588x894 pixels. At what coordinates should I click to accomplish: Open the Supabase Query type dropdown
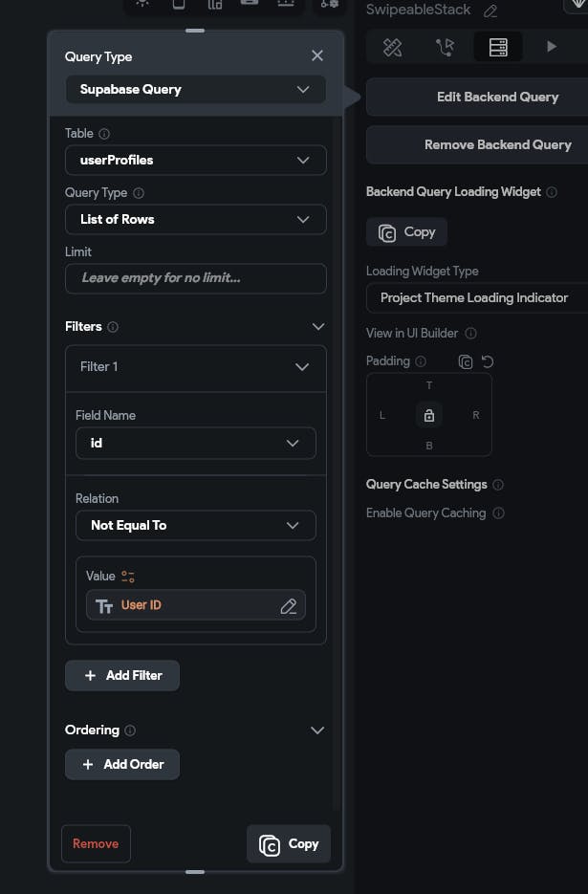click(196, 90)
